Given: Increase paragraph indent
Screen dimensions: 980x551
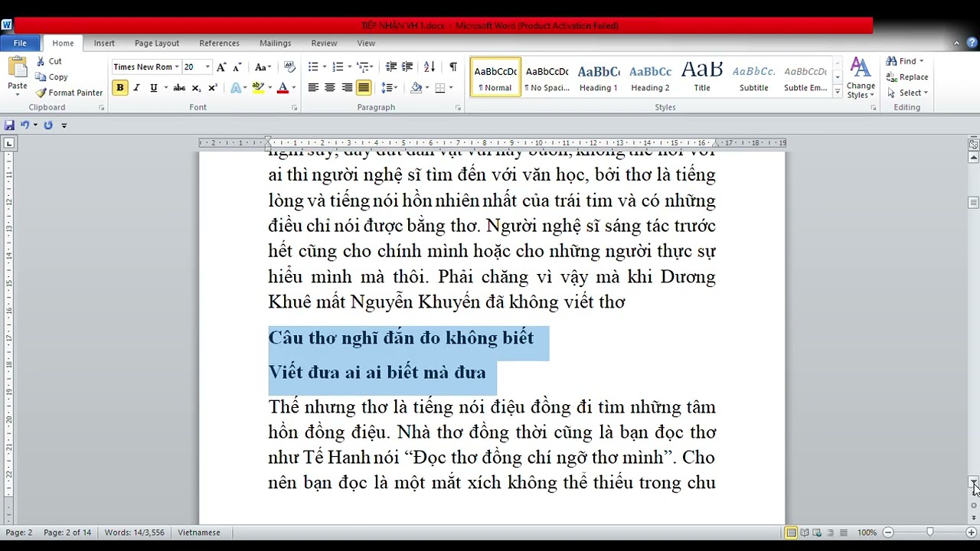Looking at the screenshot, I should (x=407, y=67).
